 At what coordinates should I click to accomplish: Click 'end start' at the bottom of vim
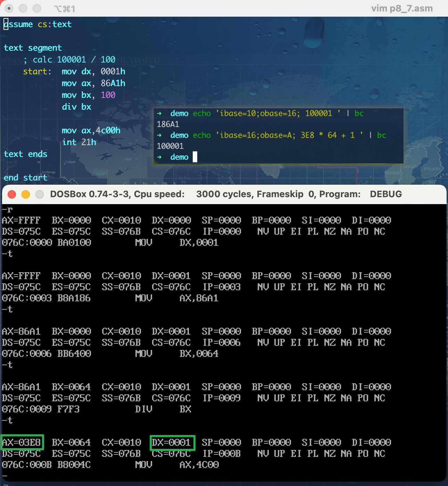pyautogui.click(x=25, y=178)
